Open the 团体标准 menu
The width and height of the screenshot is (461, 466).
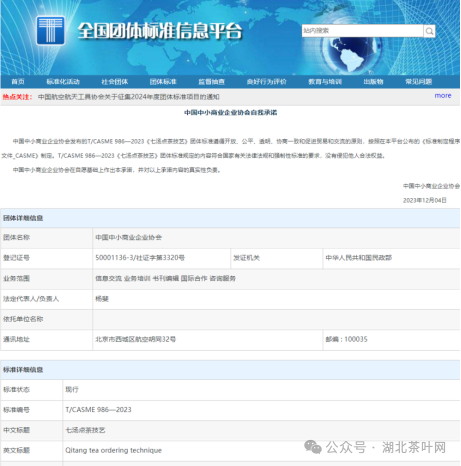163,82
